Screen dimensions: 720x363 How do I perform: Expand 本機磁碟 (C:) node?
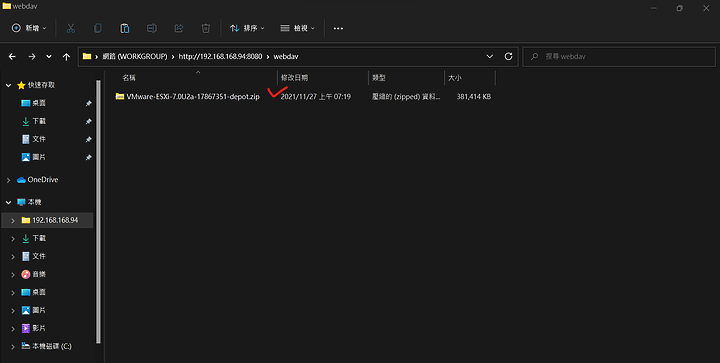pos(13,347)
